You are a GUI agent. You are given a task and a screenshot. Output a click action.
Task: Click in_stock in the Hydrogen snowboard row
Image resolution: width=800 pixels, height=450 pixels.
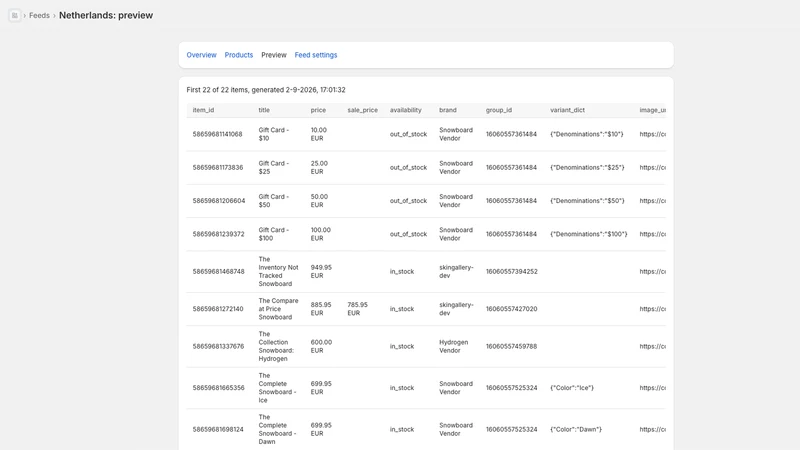click(x=402, y=346)
